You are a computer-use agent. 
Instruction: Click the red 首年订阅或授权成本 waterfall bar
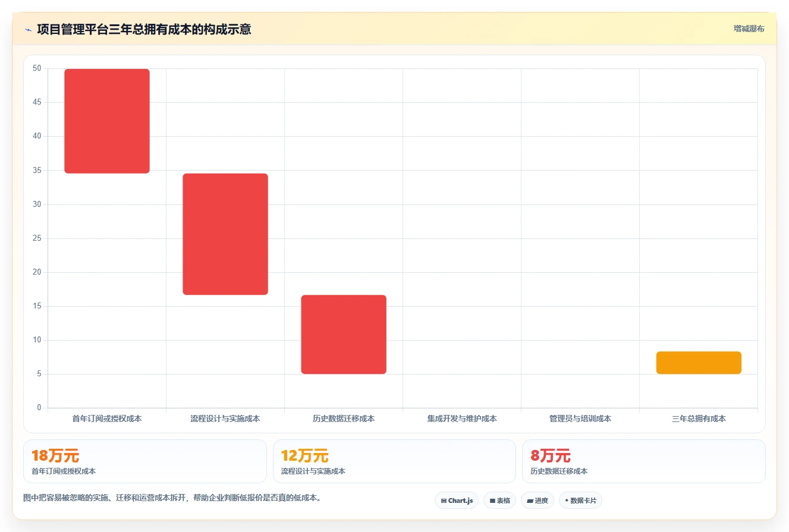[x=107, y=121]
